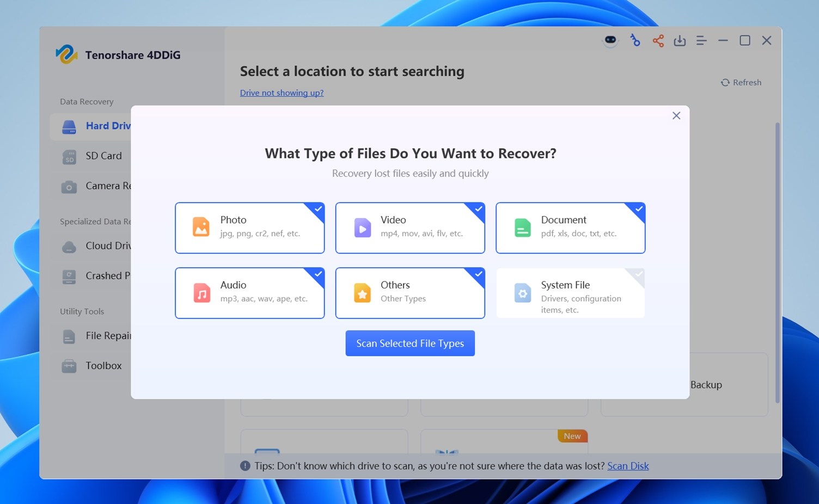Open the AI assistant robot icon
Viewport: 819px width, 504px height.
610,40
